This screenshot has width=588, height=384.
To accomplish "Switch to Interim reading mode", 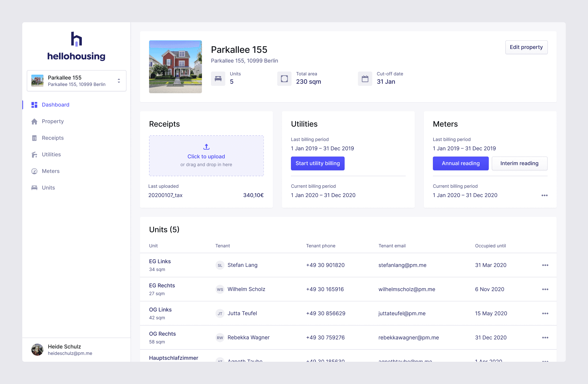I will tap(520, 163).
